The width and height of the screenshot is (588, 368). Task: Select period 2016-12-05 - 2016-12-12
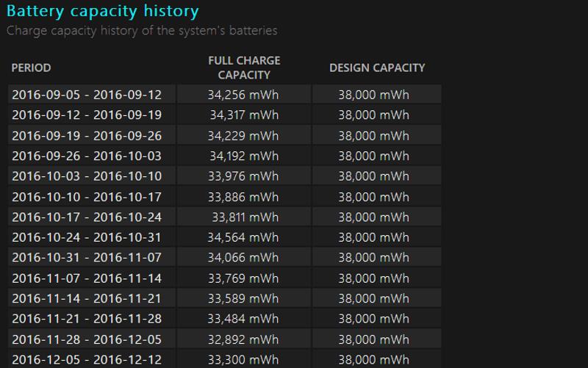(87, 359)
